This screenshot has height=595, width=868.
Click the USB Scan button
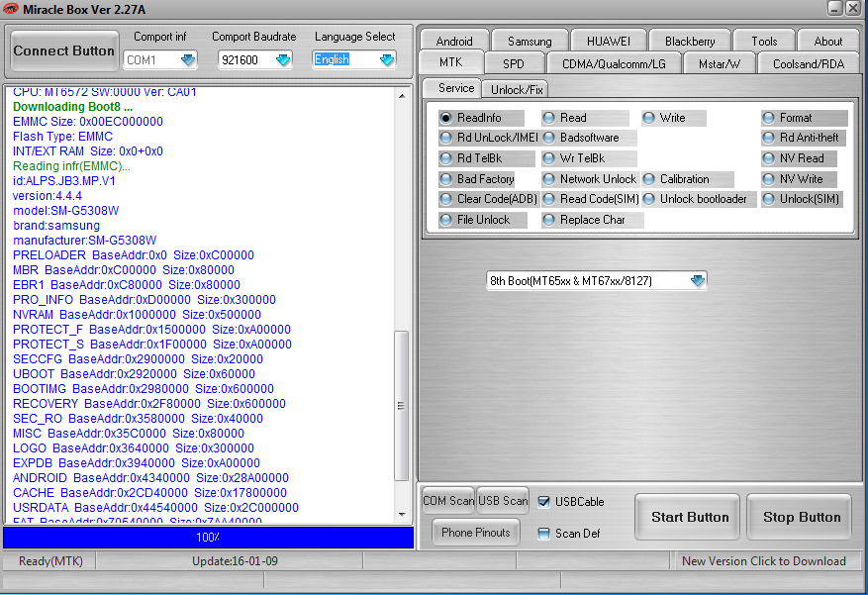point(503,501)
